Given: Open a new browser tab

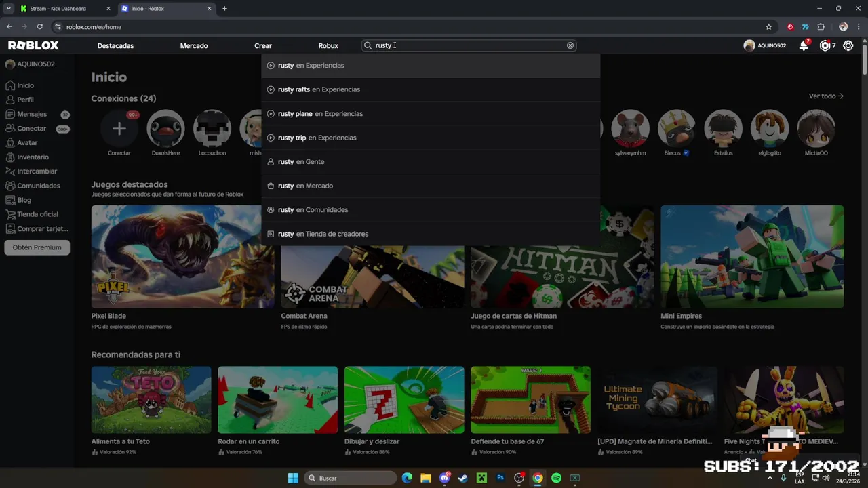Looking at the screenshot, I should click(x=224, y=9).
